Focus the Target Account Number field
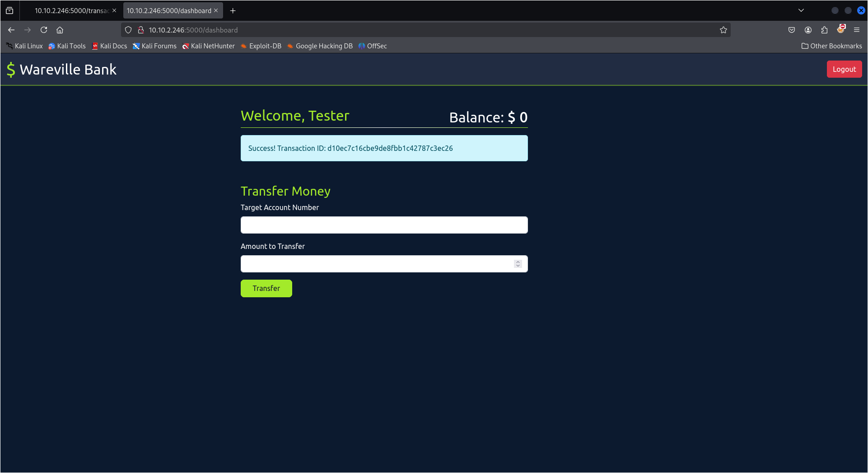The height and width of the screenshot is (473, 868). [x=384, y=225]
